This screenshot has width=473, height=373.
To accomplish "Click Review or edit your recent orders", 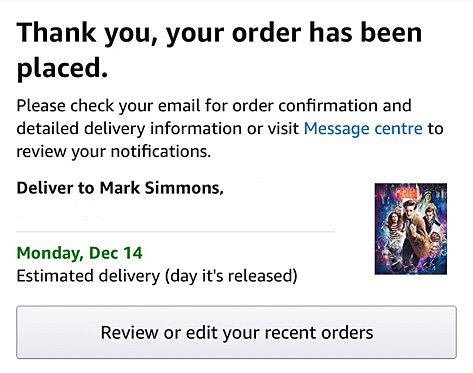I will point(236,332).
